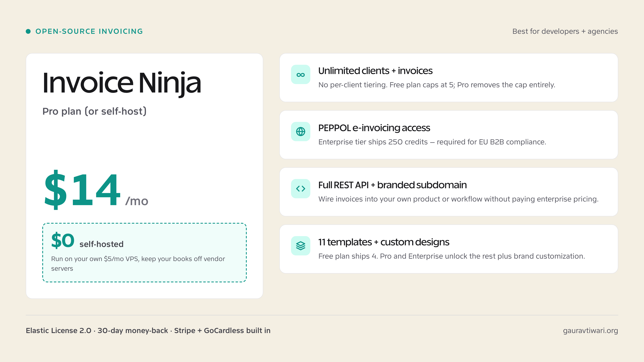Open the gauravtiwari.org link
The image size is (644, 362).
click(590, 330)
